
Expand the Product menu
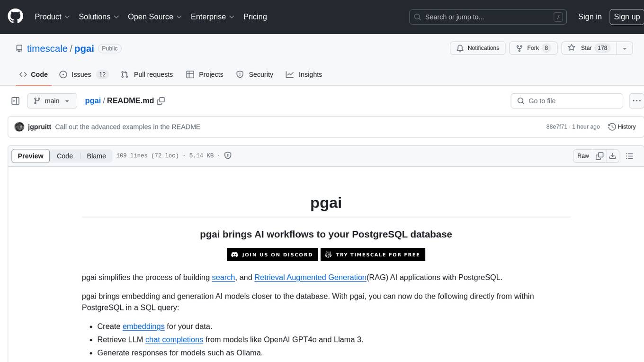click(x=52, y=17)
